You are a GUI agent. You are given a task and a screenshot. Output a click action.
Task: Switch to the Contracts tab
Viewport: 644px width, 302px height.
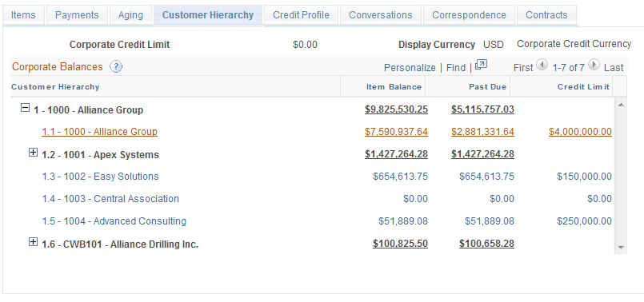click(x=546, y=15)
